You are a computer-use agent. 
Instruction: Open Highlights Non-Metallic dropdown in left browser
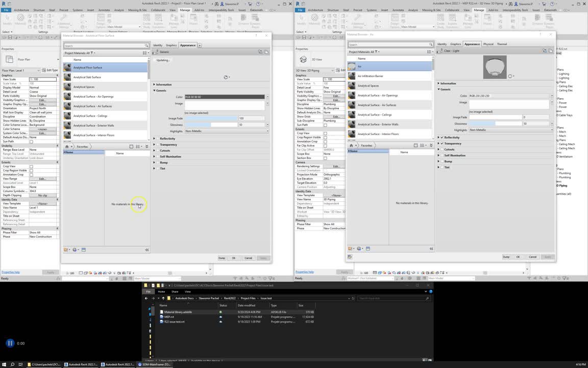(x=227, y=131)
